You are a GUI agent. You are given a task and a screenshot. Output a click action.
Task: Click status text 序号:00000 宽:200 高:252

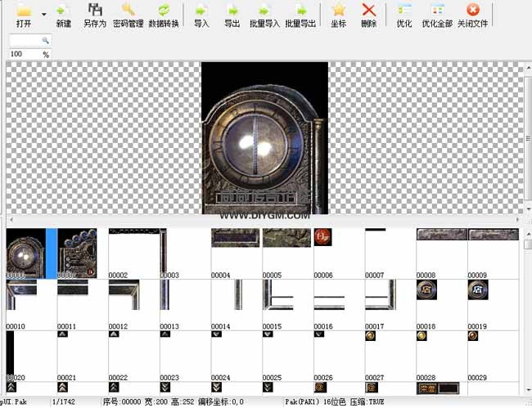pyautogui.click(x=149, y=402)
